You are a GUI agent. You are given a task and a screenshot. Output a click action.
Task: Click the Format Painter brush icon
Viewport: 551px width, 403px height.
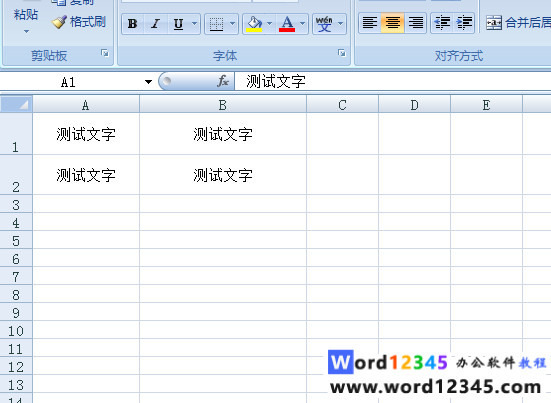point(59,22)
